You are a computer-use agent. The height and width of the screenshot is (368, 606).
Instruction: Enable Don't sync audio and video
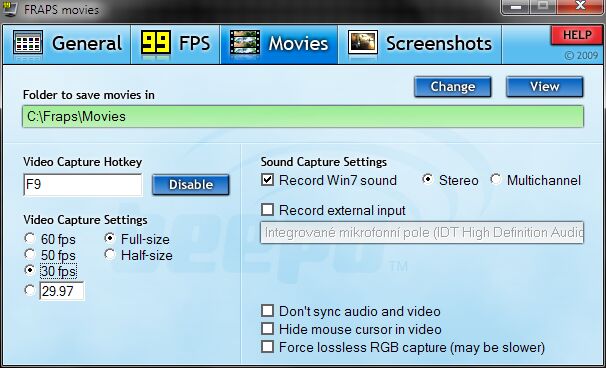coord(267,311)
